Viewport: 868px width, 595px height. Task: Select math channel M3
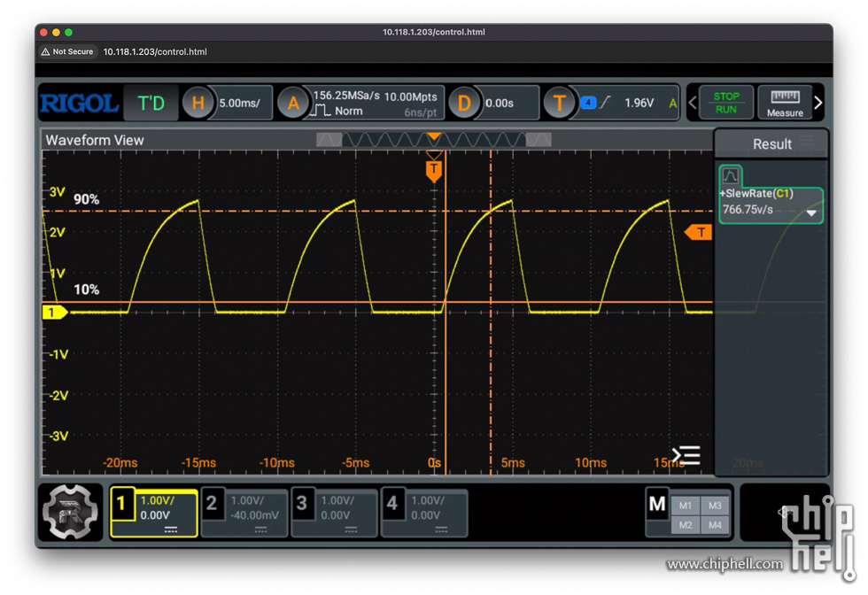pos(715,506)
